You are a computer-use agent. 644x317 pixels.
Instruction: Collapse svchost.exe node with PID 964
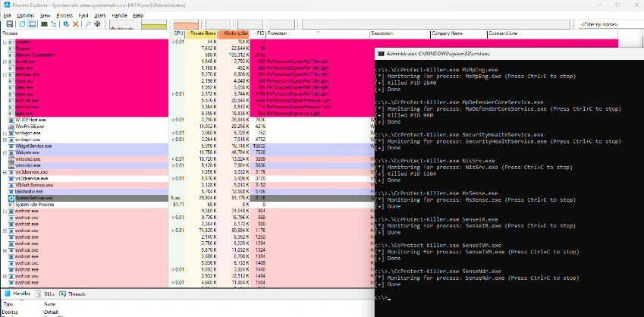[5, 211]
